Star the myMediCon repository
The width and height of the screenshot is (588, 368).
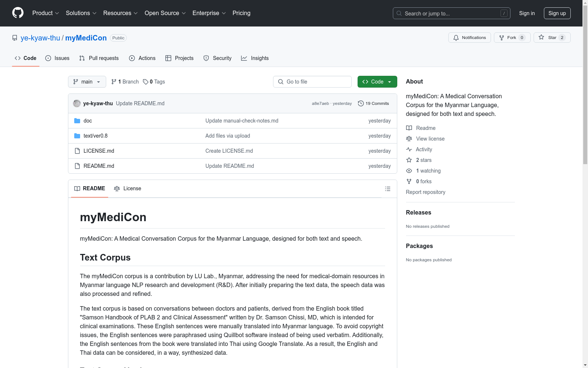pyautogui.click(x=552, y=38)
